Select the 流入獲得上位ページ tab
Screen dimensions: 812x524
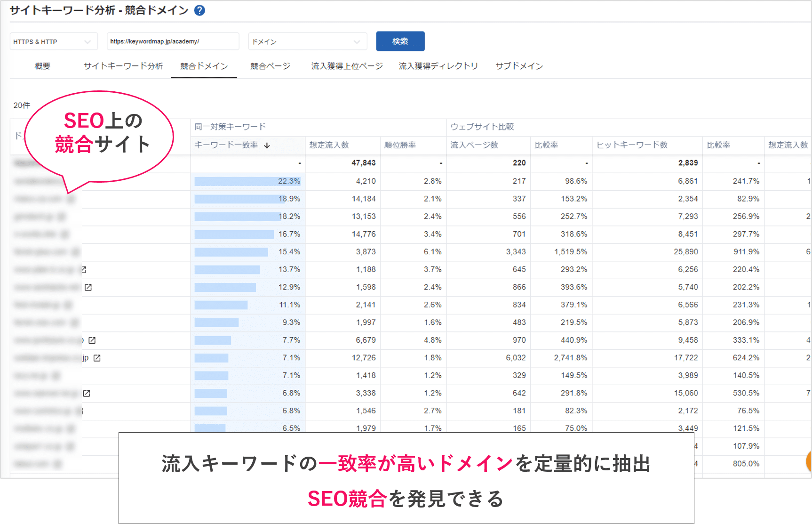click(346, 66)
